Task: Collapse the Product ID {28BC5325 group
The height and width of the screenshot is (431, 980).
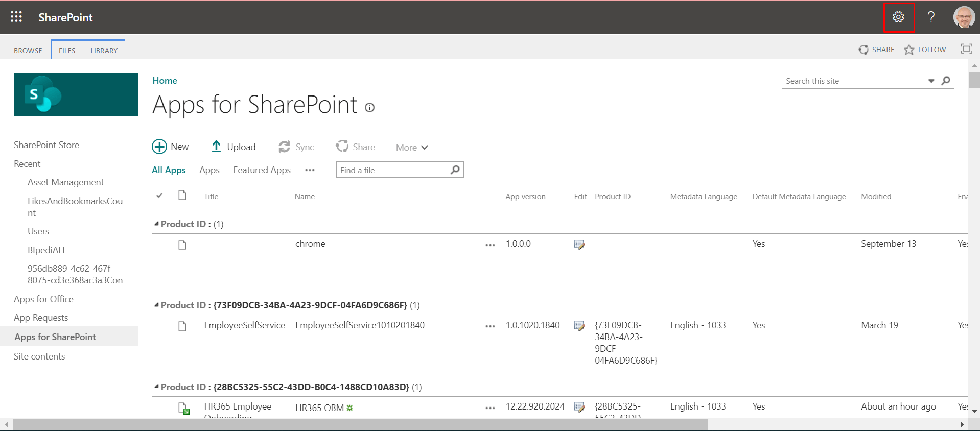Action: click(156, 387)
